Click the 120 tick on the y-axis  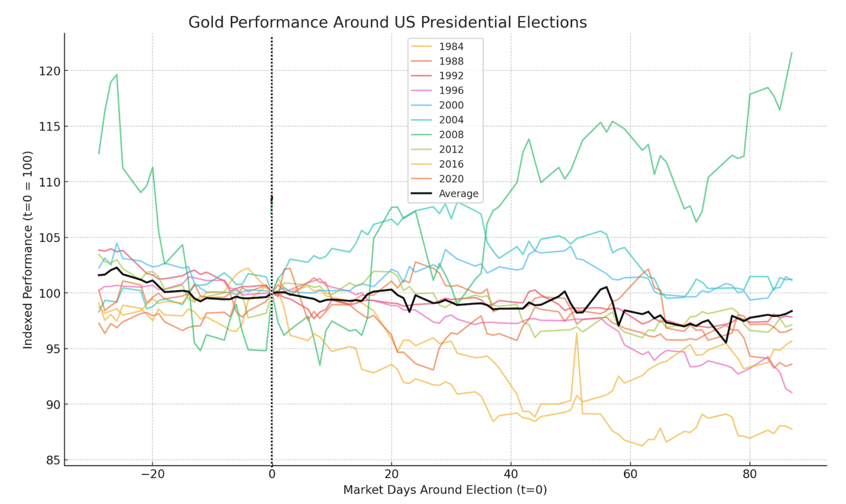[x=49, y=71]
